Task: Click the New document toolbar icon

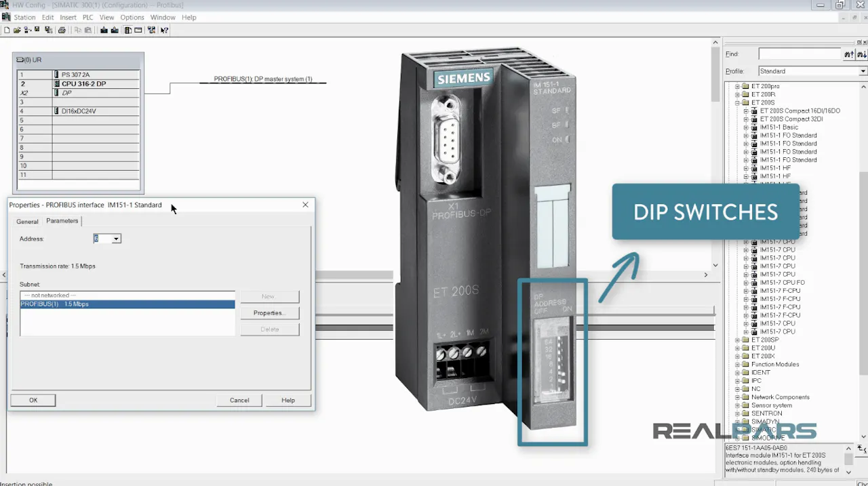Action: click(x=7, y=30)
